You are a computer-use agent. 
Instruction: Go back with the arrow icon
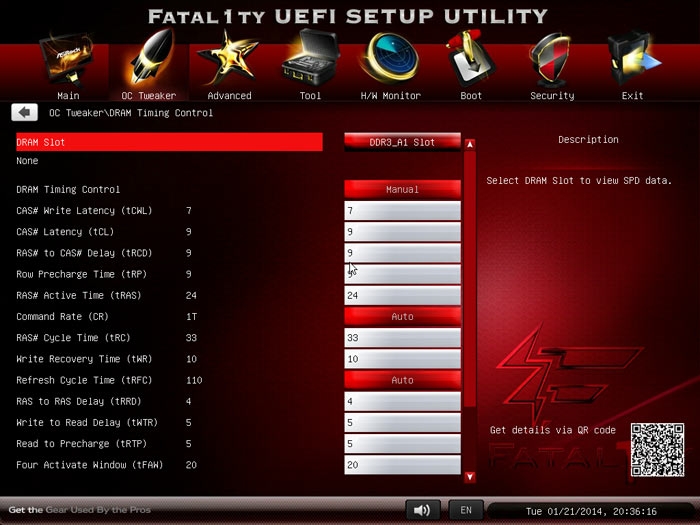[x=25, y=112]
